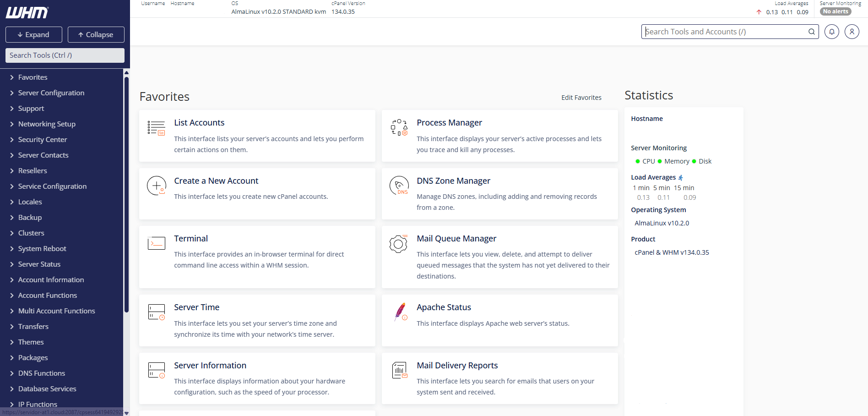The image size is (868, 416).
Task: Open the System Reboot menu group
Action: point(62,249)
